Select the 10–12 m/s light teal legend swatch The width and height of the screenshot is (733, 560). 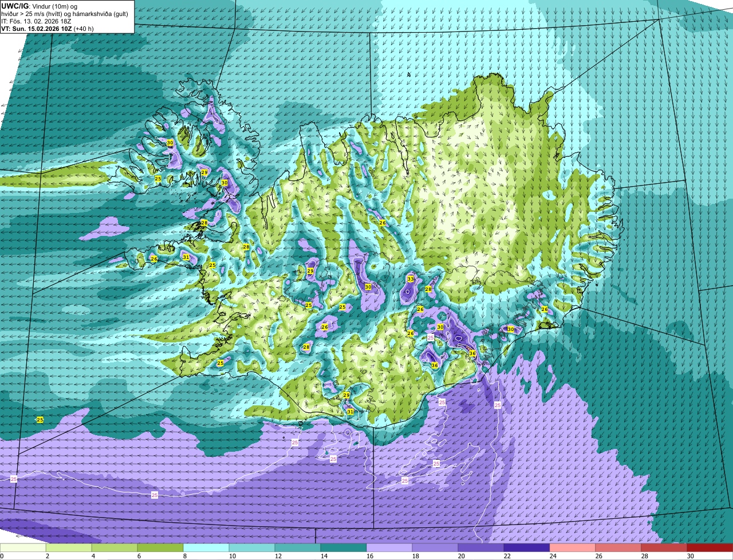click(x=252, y=547)
